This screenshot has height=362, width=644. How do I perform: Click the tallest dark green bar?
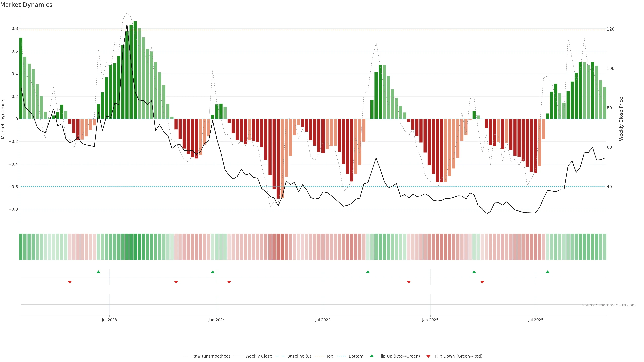point(135,70)
